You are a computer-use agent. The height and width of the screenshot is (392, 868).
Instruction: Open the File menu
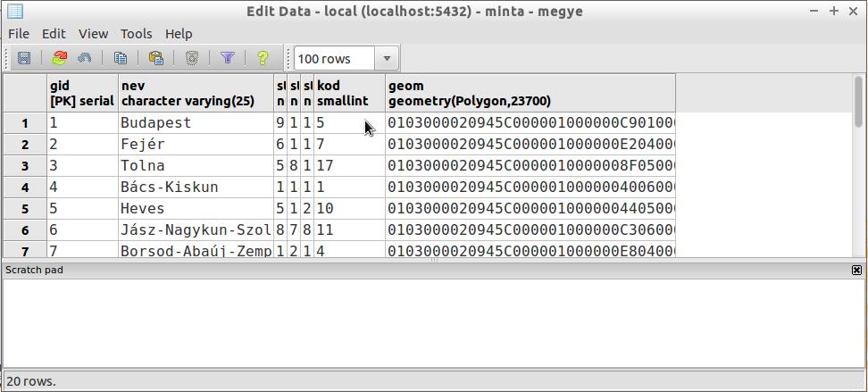[19, 34]
